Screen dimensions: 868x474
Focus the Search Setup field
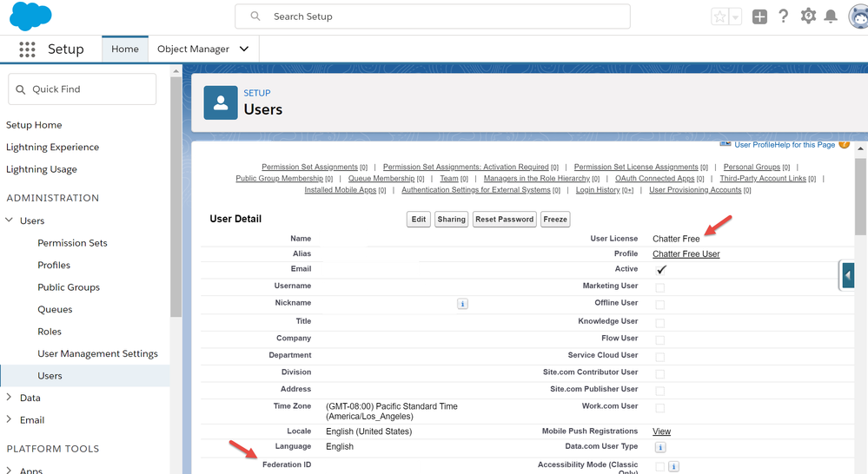(x=433, y=16)
